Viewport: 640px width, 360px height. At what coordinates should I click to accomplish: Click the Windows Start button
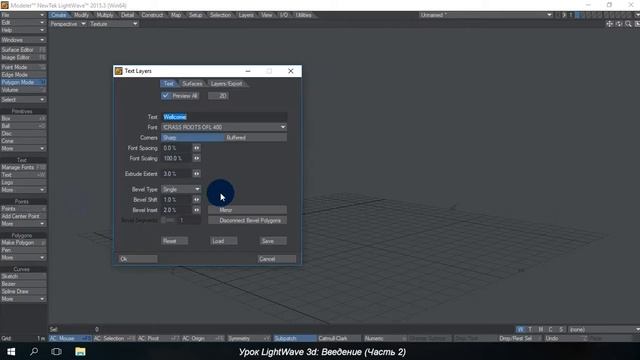click(x=11, y=351)
